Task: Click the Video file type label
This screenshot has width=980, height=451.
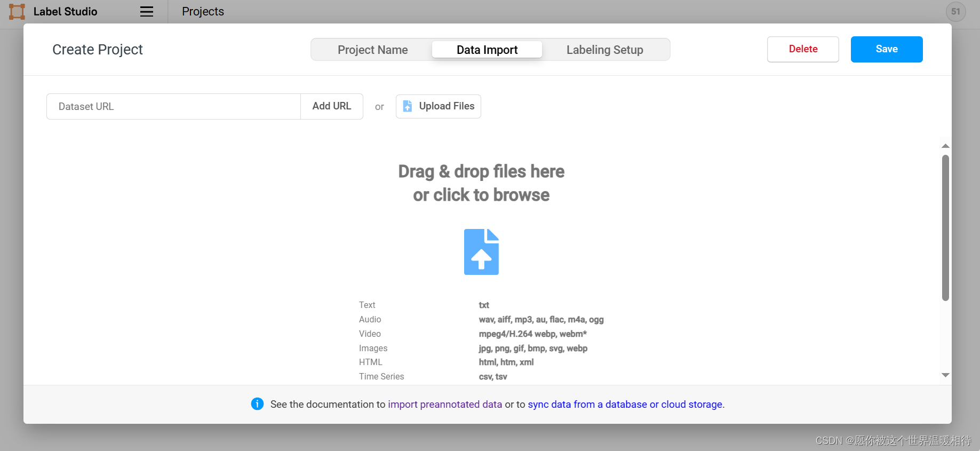Action: click(x=370, y=334)
